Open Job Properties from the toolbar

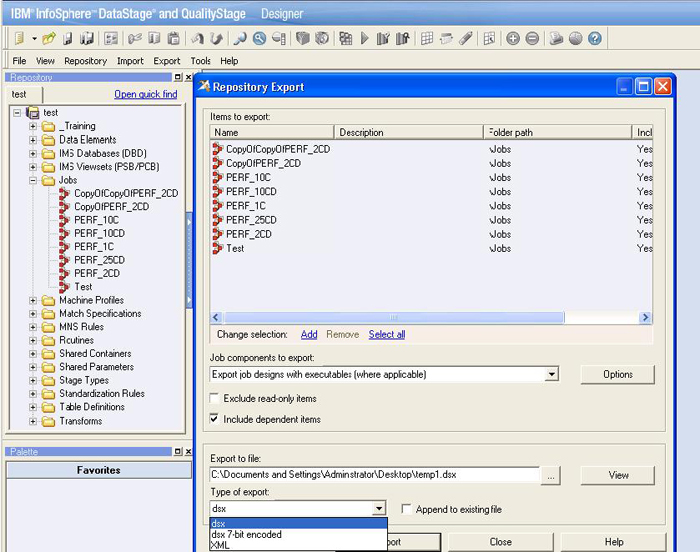(111, 38)
